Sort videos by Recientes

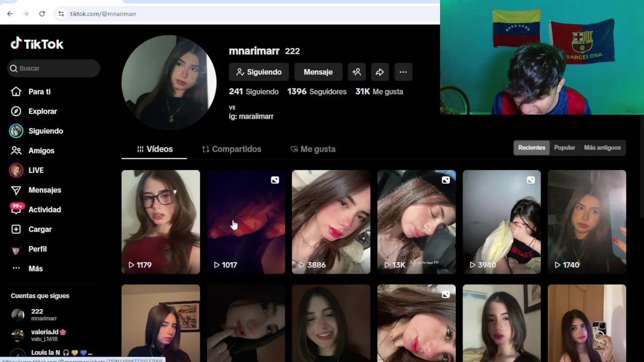(531, 147)
